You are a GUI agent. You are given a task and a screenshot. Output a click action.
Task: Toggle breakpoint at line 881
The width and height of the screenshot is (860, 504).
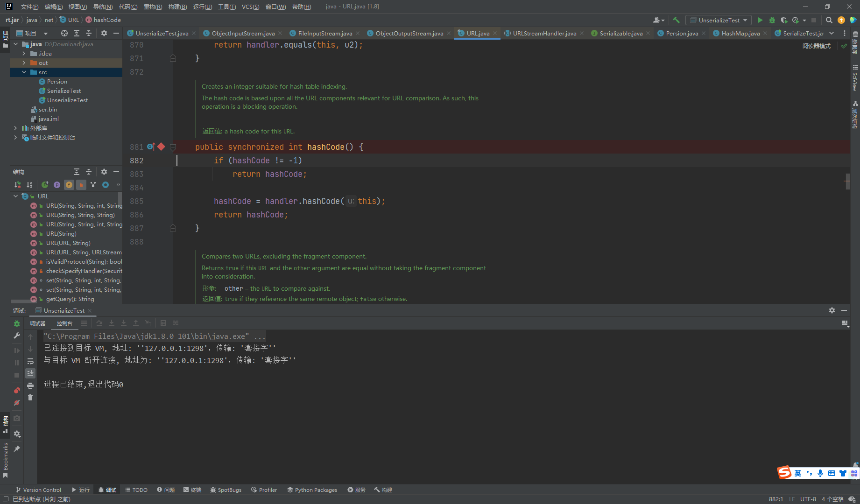(161, 147)
